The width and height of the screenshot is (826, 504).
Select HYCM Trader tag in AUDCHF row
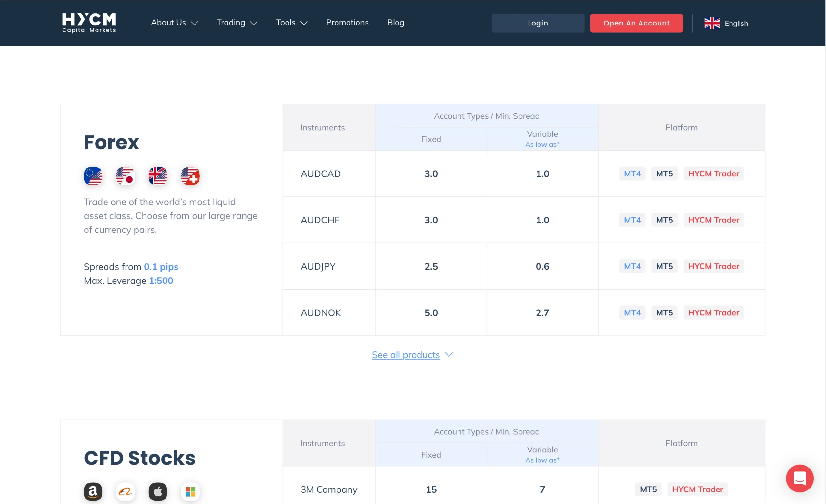point(713,220)
